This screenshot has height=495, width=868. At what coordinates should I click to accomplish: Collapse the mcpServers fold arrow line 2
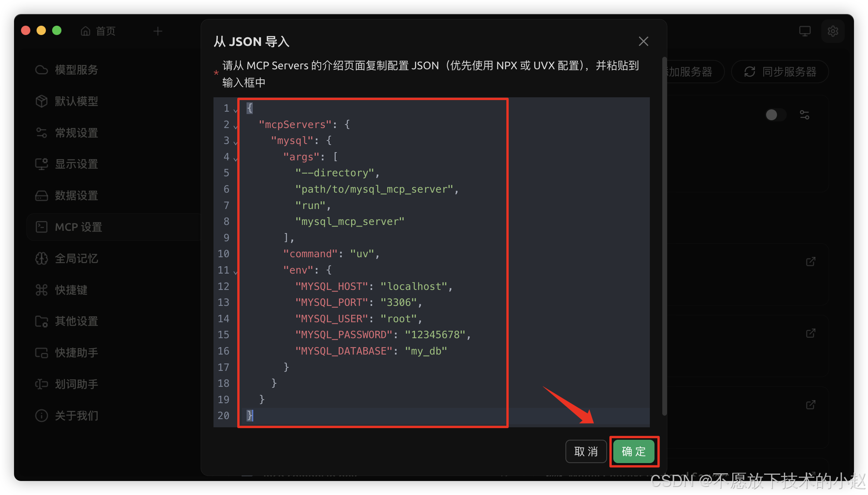[235, 126]
